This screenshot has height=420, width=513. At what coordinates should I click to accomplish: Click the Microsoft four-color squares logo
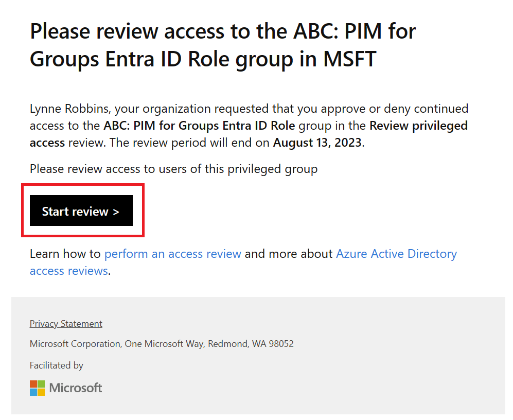point(38,388)
